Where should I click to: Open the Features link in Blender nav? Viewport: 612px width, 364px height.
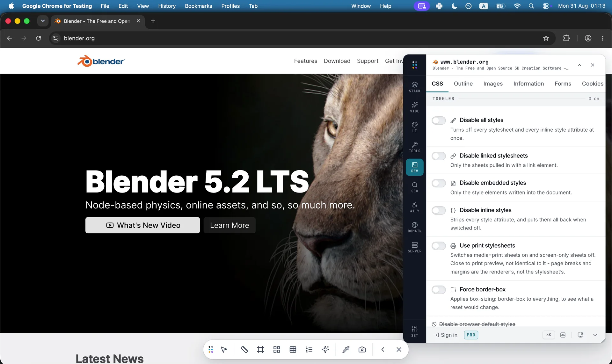(305, 61)
